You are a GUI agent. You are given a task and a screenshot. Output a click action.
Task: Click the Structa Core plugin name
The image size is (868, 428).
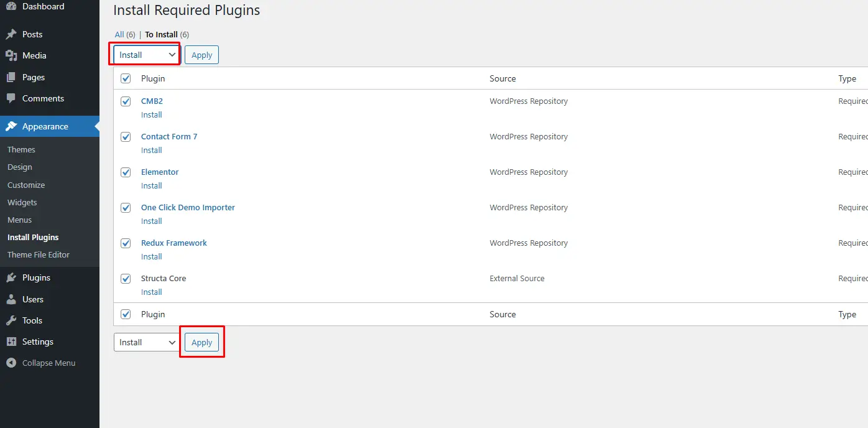pos(164,278)
